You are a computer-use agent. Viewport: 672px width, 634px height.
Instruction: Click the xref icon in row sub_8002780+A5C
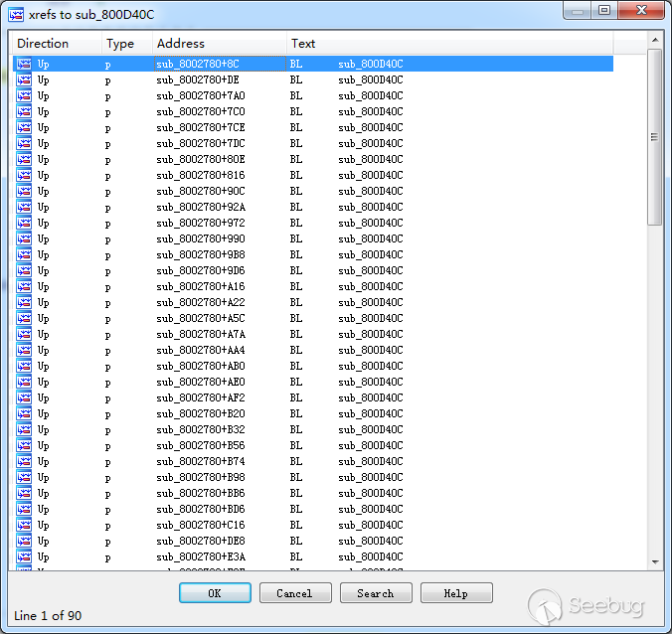(24, 318)
